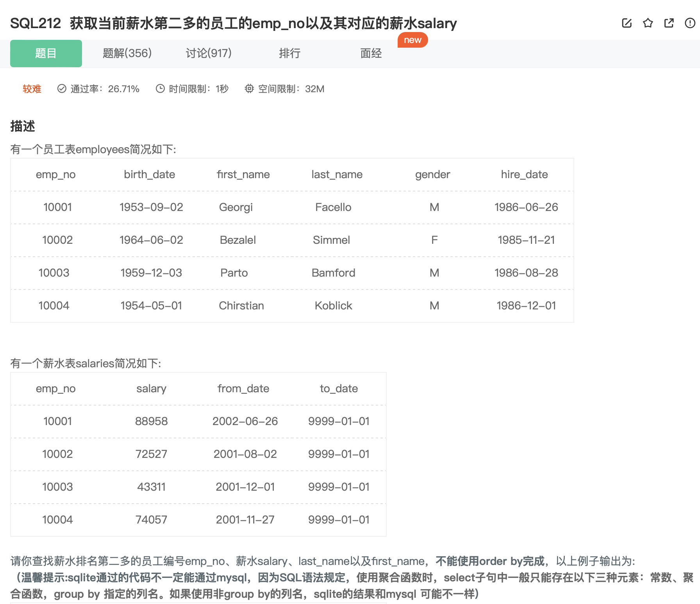Click the pass rate checkmark icon
This screenshot has width=700, height=604.
[x=62, y=89]
